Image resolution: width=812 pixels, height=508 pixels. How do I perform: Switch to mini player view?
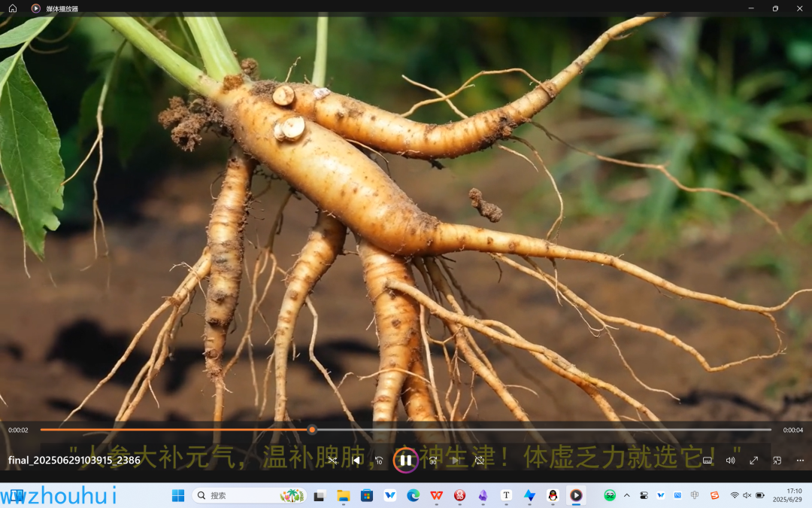tap(777, 460)
